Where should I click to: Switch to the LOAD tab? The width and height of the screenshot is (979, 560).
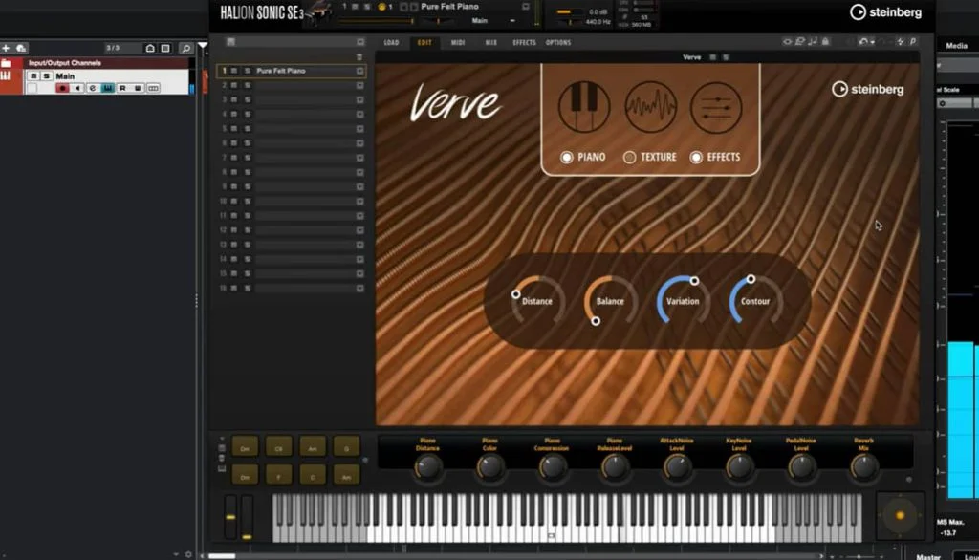[x=391, y=42]
